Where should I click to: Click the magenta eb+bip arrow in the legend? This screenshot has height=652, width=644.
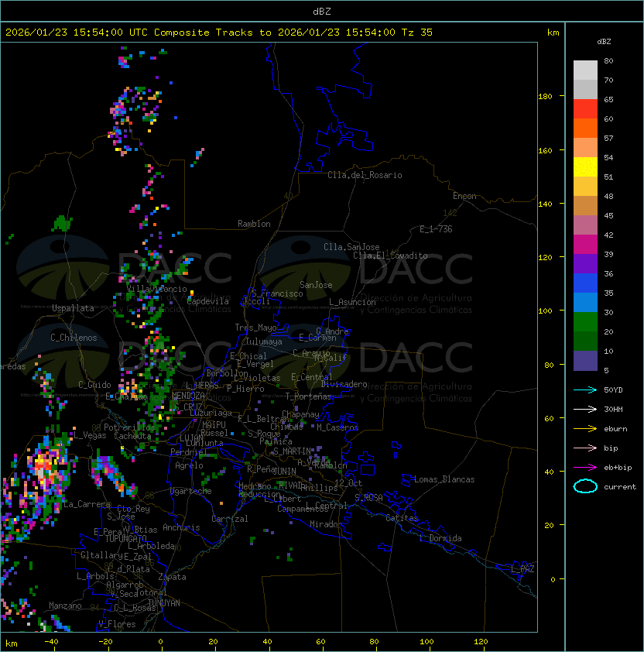pos(585,468)
